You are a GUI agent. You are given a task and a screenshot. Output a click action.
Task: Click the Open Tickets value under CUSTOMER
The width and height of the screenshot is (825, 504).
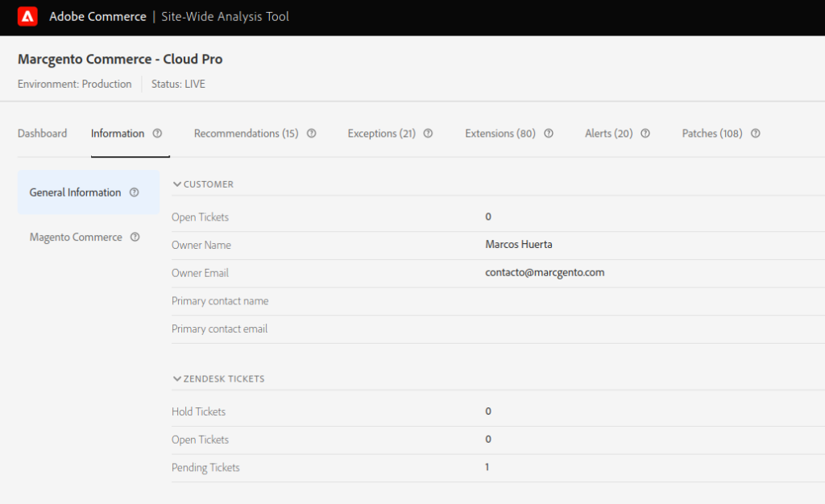pyautogui.click(x=488, y=217)
